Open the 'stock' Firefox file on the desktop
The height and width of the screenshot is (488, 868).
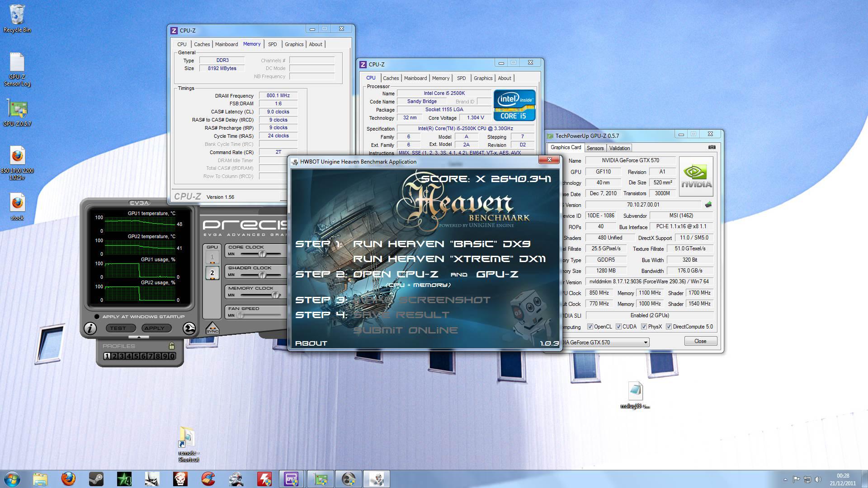[17, 207]
